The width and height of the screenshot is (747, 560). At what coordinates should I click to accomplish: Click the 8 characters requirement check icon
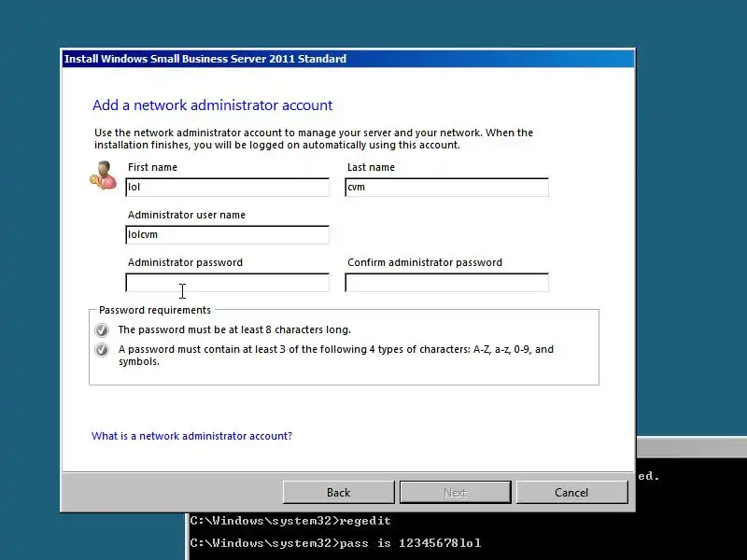tap(102, 330)
